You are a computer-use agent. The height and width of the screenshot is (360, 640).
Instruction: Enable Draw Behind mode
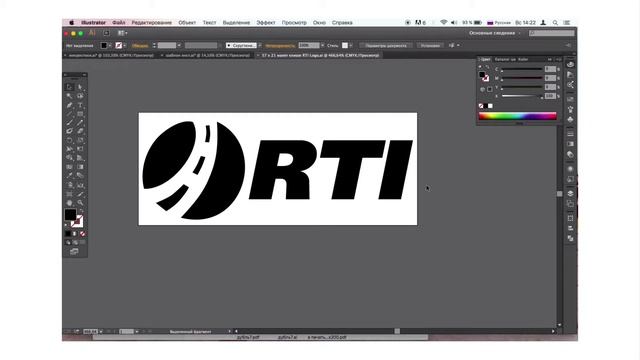[x=75, y=242]
